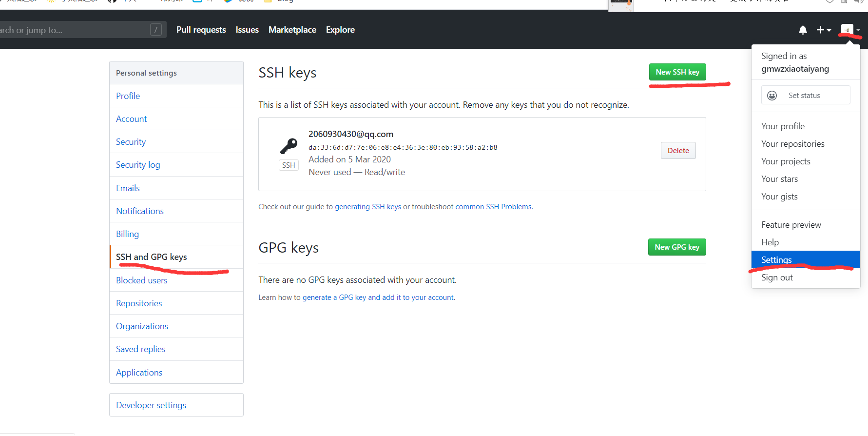The image size is (868, 436).
Task: Open Security log in settings sidebar
Action: click(x=176, y=165)
